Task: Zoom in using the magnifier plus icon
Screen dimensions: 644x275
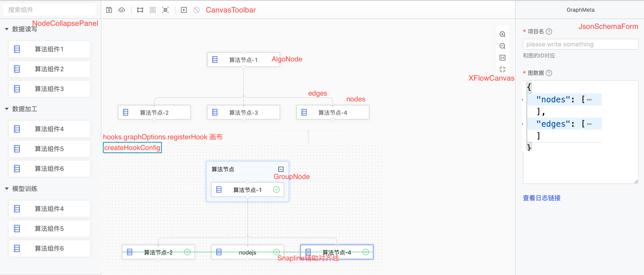Action: point(502,34)
